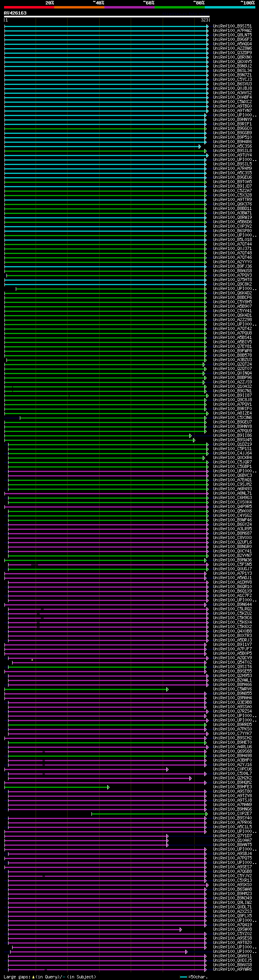This screenshot has width=259, height=980.
Task: Open hit UniRef100_Q8LNT5
Action: point(232,35)
